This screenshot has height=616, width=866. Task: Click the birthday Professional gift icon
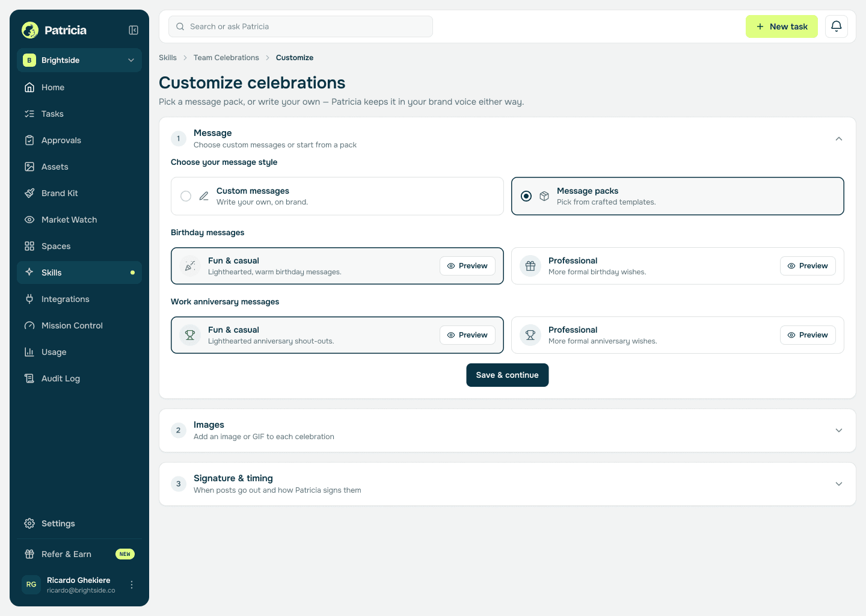[x=530, y=266]
